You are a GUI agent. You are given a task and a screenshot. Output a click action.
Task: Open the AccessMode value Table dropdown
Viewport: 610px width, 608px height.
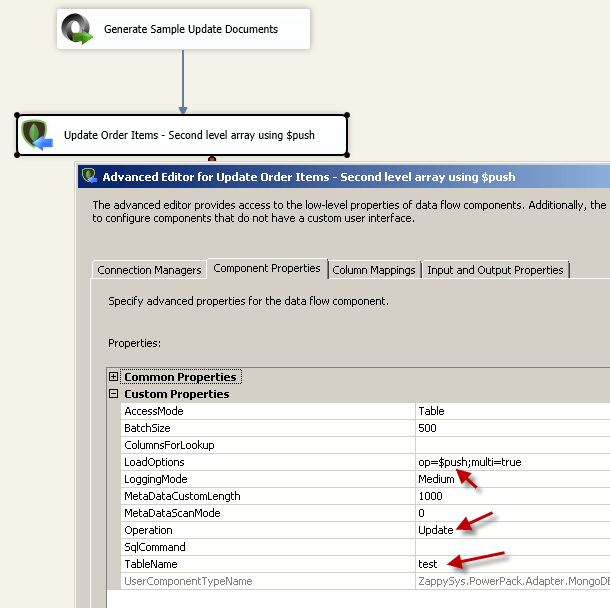512,411
